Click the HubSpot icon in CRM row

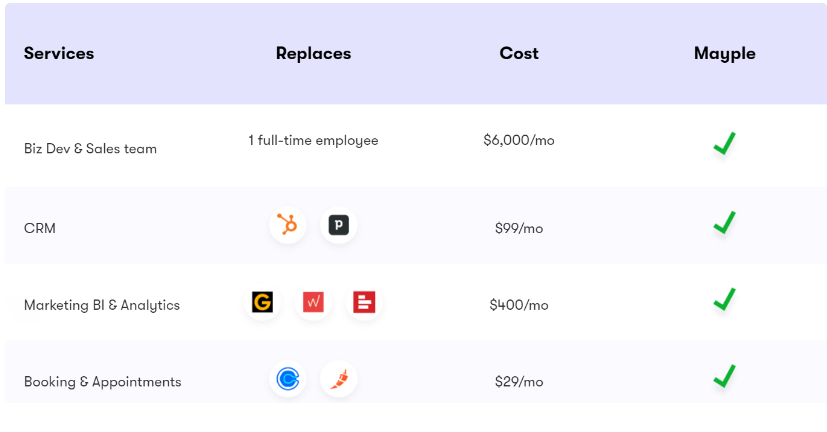(x=287, y=225)
